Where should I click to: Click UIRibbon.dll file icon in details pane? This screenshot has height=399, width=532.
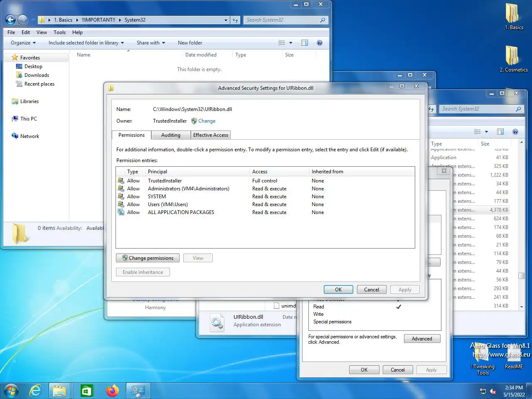[x=217, y=322]
